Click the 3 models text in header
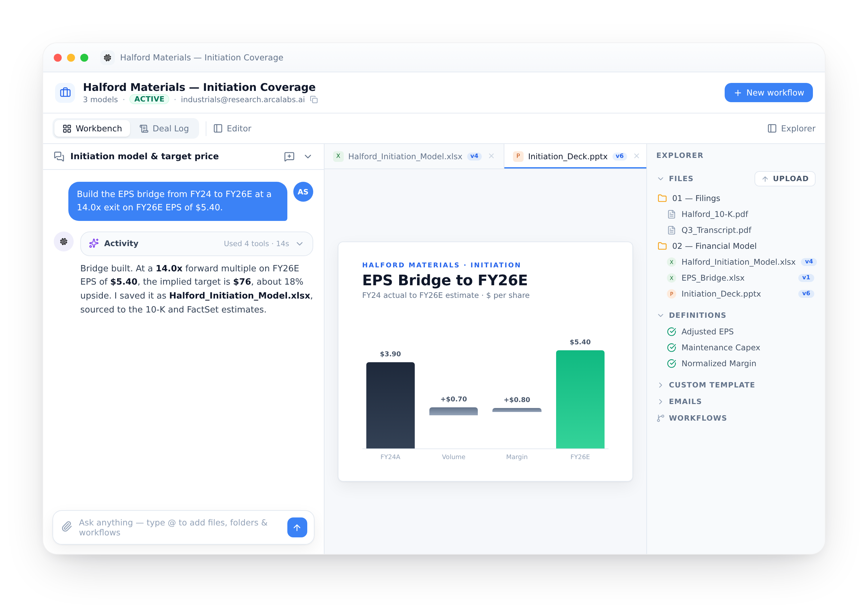868x613 pixels. coord(100,100)
